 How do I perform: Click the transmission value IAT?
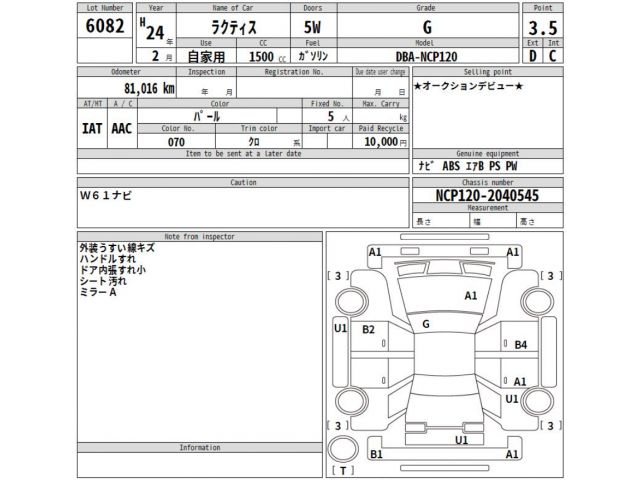(x=92, y=129)
